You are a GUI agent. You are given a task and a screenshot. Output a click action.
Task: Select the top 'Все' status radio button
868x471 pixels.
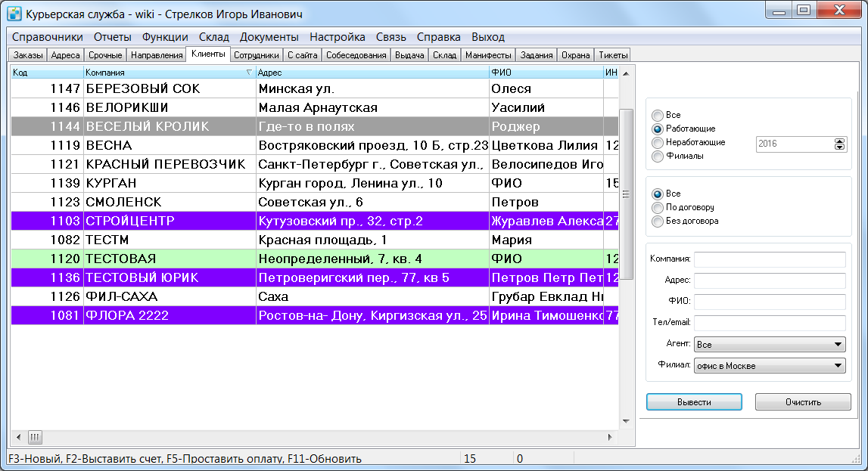[657, 115]
